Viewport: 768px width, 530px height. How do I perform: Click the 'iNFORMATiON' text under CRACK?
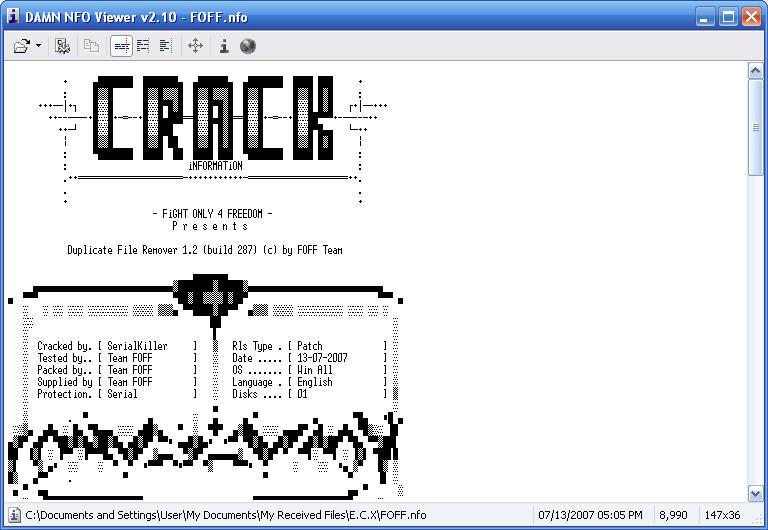pyautogui.click(x=216, y=166)
